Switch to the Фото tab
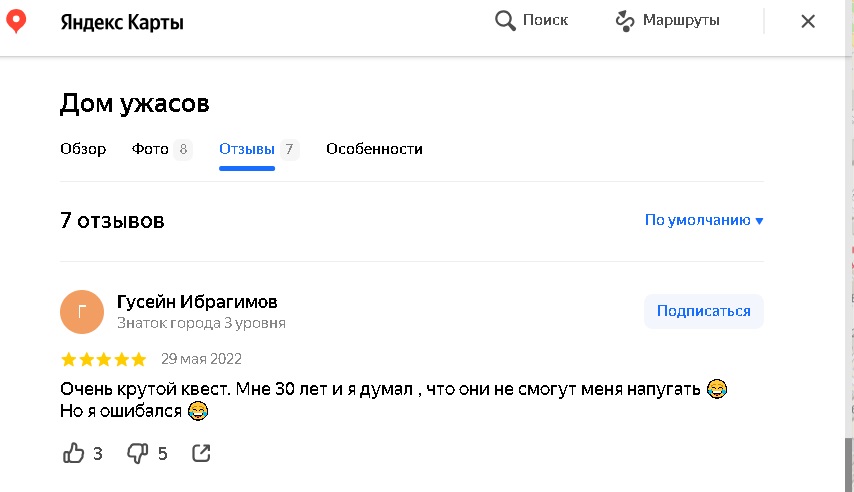This screenshot has height=492, width=854. (x=150, y=149)
